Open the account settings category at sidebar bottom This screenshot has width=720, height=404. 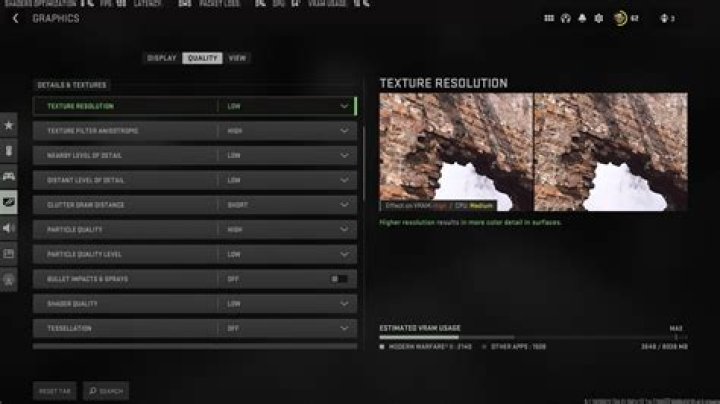click(x=9, y=280)
